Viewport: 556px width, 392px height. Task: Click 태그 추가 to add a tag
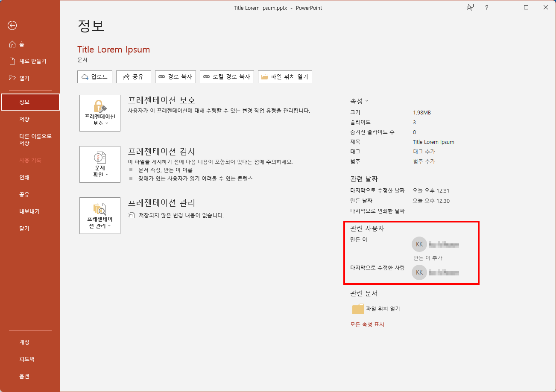tap(424, 152)
